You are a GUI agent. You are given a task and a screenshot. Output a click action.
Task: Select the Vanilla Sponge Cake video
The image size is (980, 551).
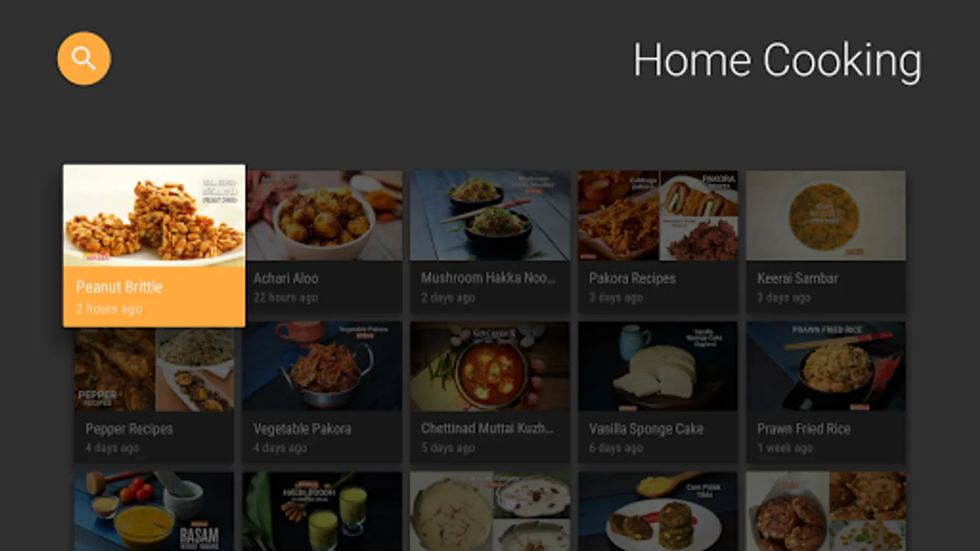(658, 392)
